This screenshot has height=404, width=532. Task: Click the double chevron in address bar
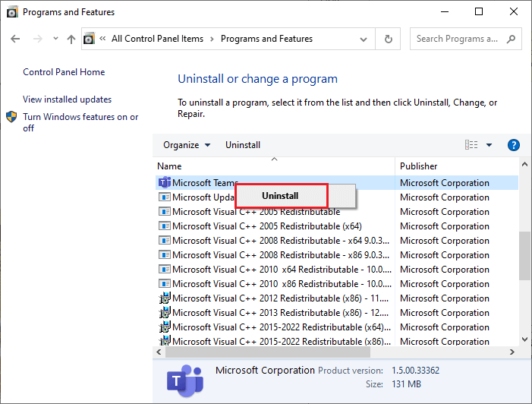(102, 39)
